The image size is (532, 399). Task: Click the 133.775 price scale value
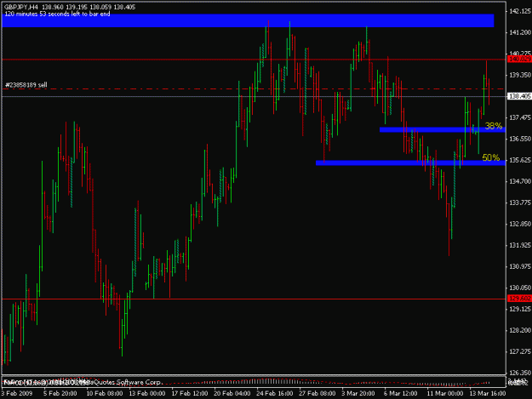(520, 202)
